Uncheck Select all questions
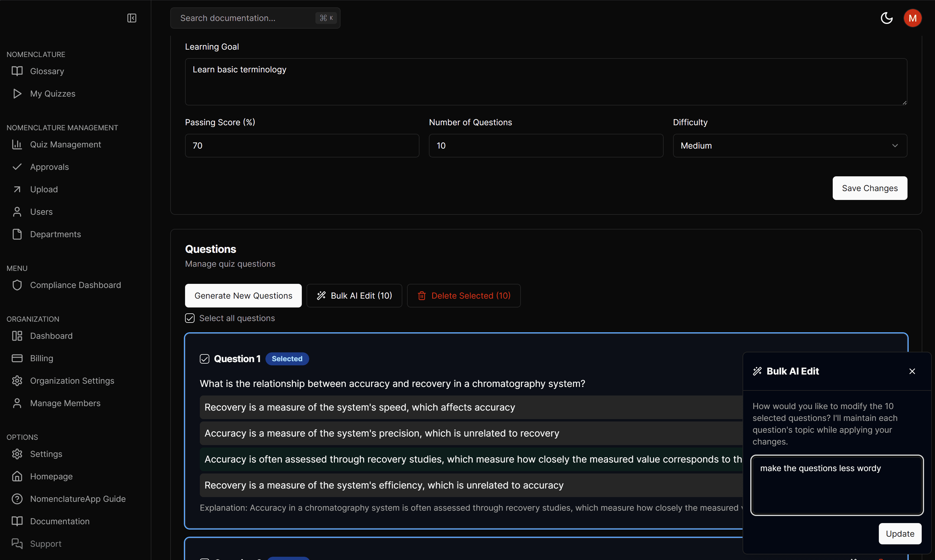The width and height of the screenshot is (935, 560). (189, 318)
